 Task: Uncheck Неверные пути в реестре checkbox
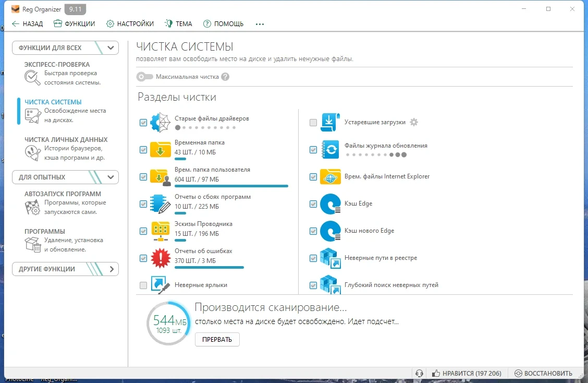click(313, 258)
